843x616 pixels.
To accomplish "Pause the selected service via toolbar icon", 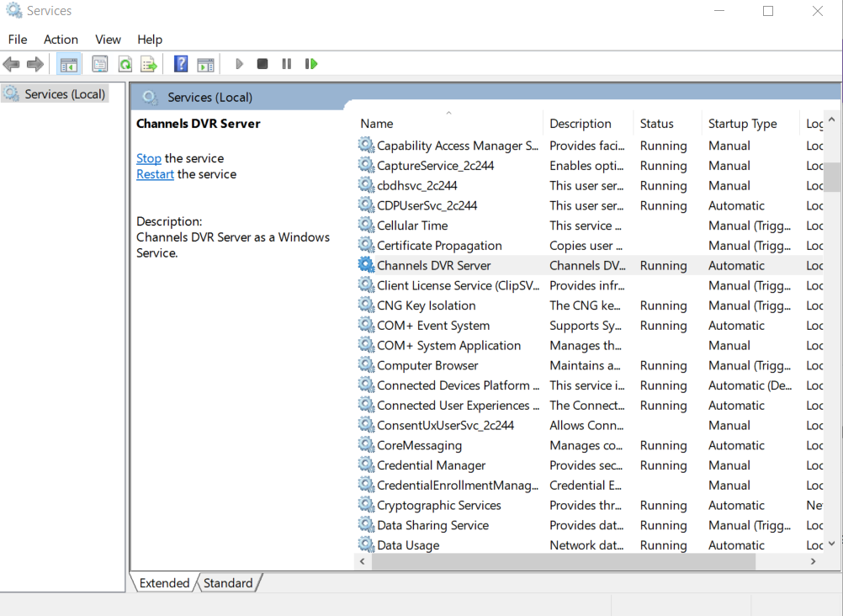I will coord(285,63).
